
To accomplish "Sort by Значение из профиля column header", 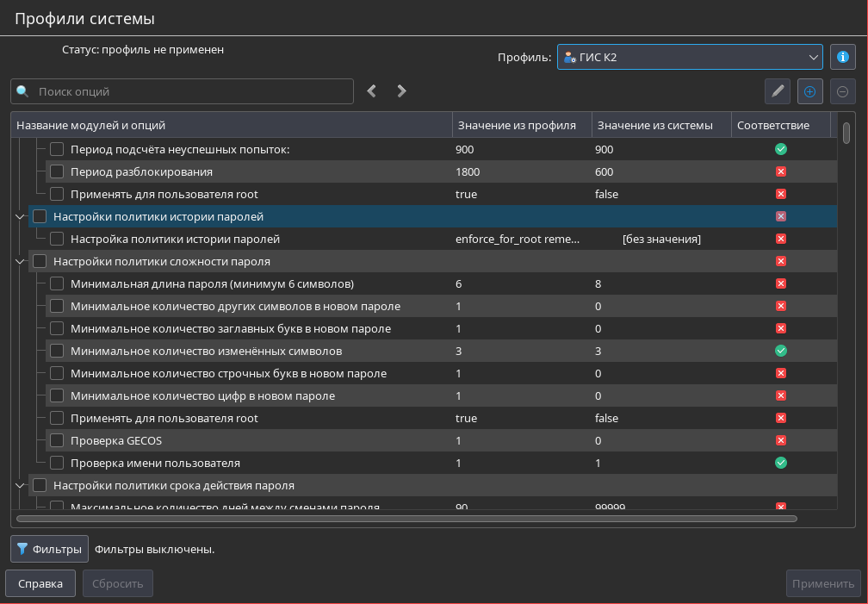I will click(517, 125).
